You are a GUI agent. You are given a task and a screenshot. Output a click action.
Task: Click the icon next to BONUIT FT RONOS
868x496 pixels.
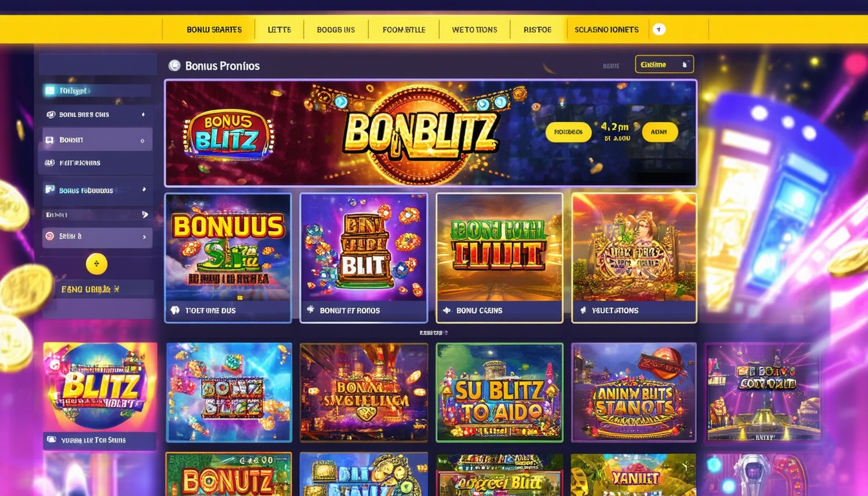[310, 310]
